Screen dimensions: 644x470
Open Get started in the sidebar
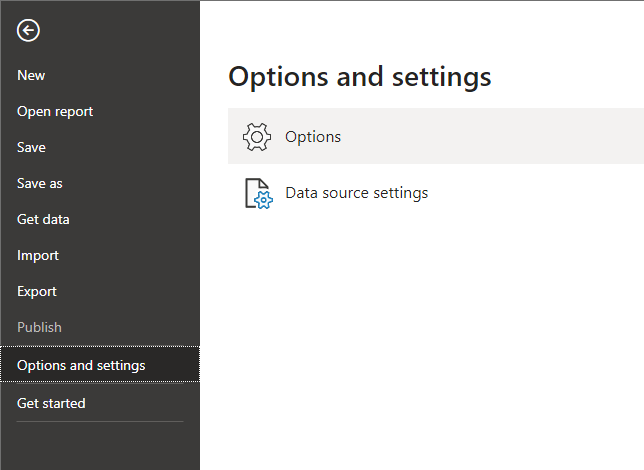pyautogui.click(x=51, y=403)
